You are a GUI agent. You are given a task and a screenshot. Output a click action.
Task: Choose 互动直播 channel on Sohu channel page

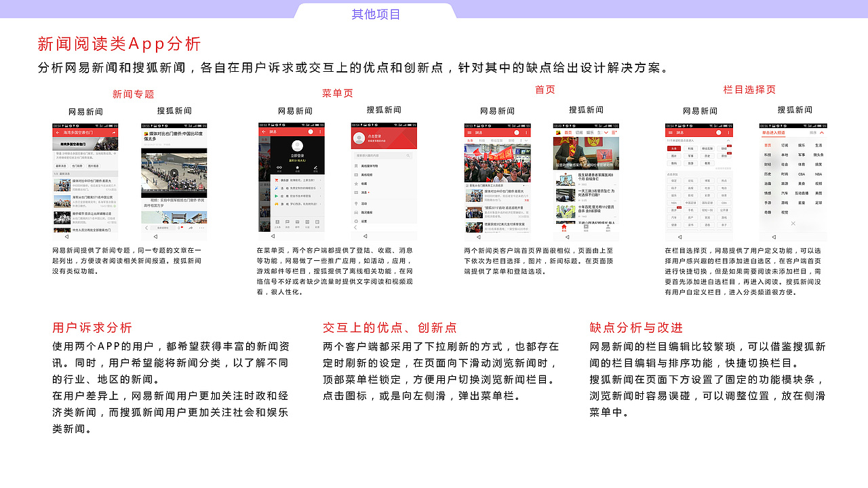[x=802, y=193]
